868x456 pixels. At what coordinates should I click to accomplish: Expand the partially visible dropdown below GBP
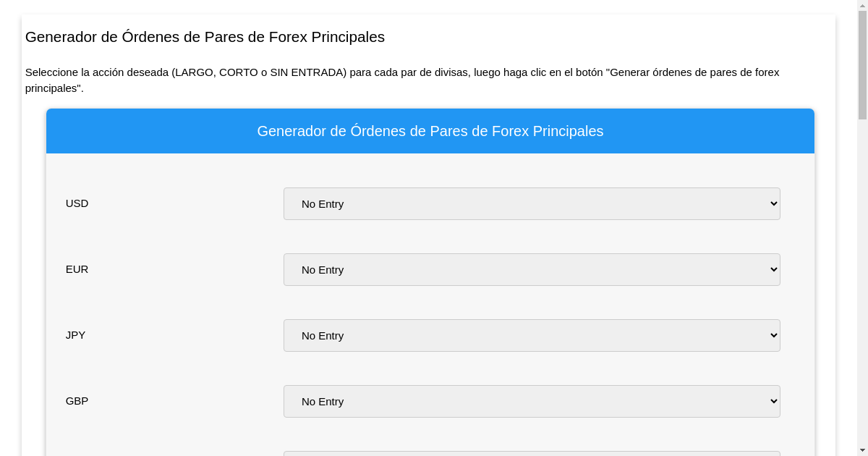click(x=532, y=454)
